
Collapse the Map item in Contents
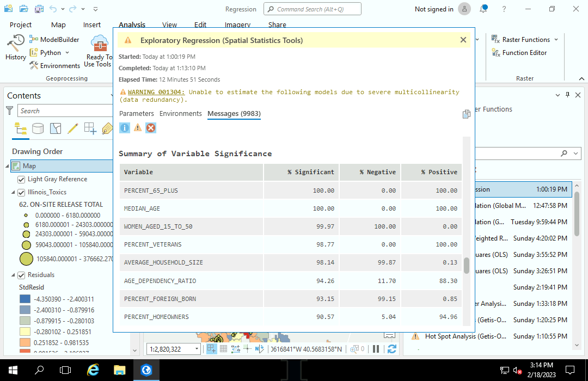click(7, 165)
